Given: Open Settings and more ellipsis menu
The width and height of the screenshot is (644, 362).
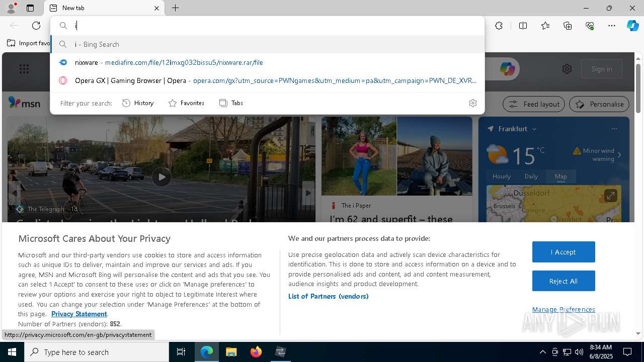Looking at the screenshot, I should tap(612, 26).
